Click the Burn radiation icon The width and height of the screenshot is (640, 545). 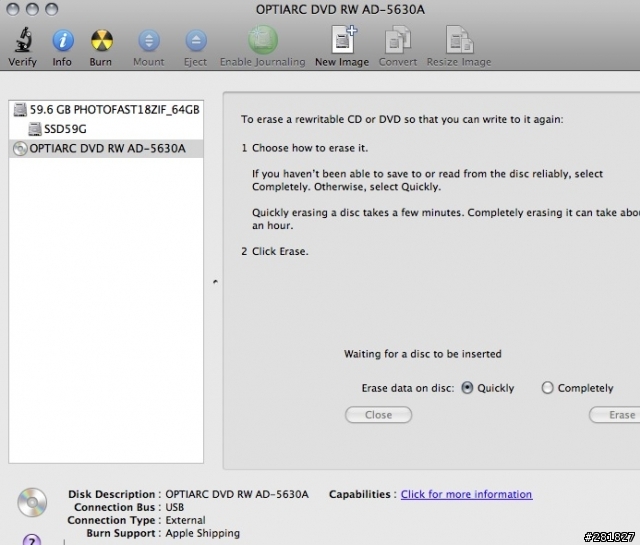101,40
